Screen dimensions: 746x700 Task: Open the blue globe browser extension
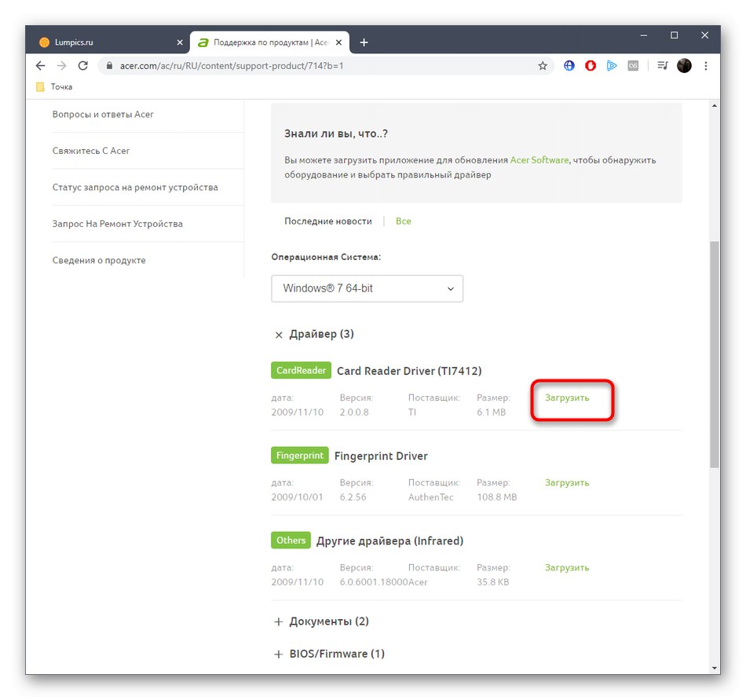coord(569,66)
